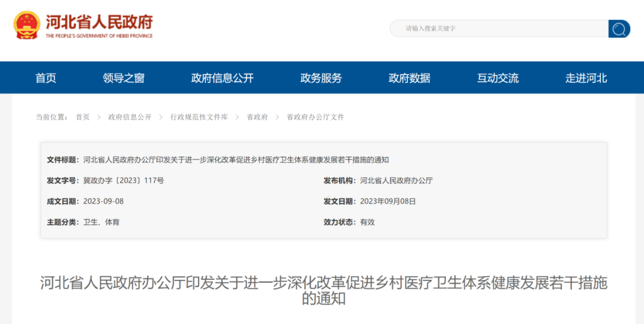
Task: Open the 走进河北 navigation item
Action: point(586,78)
